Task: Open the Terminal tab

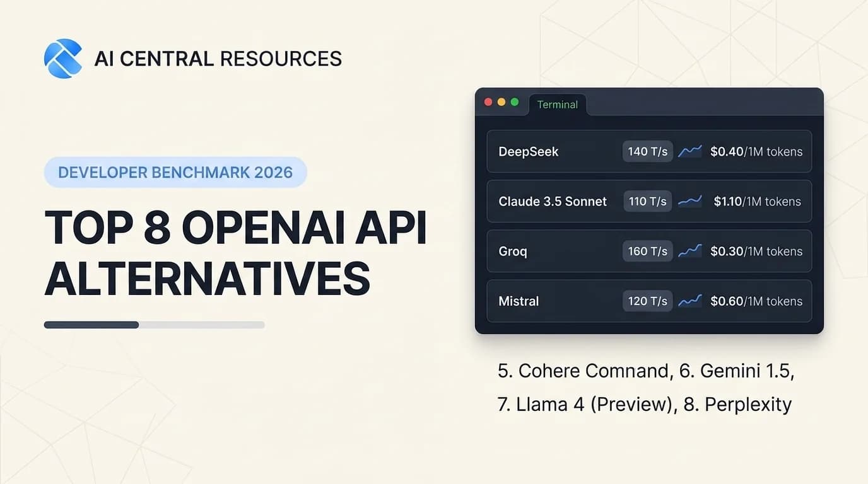Action: tap(557, 105)
